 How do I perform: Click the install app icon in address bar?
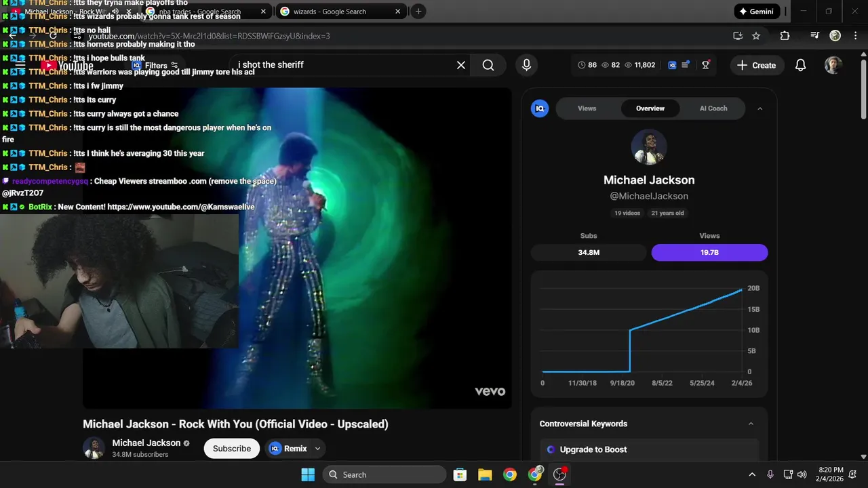(738, 36)
